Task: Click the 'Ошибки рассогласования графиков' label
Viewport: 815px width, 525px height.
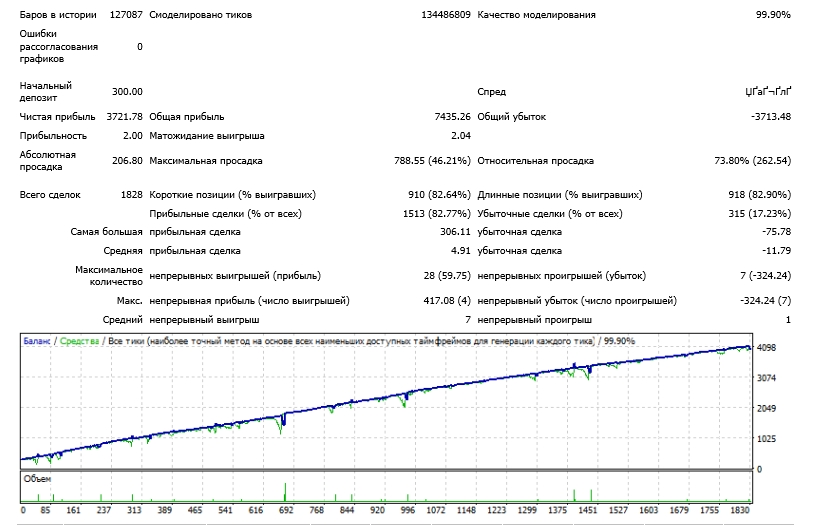Action: coord(58,46)
